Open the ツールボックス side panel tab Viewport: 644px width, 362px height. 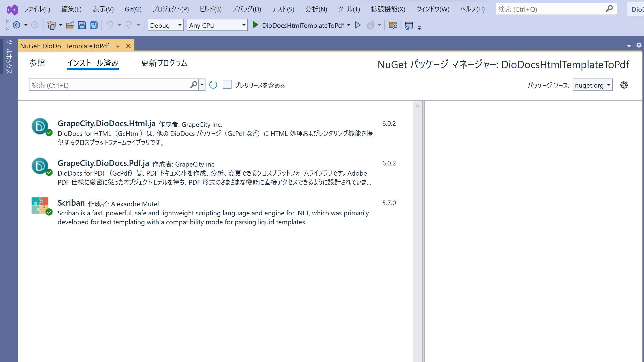(9, 56)
